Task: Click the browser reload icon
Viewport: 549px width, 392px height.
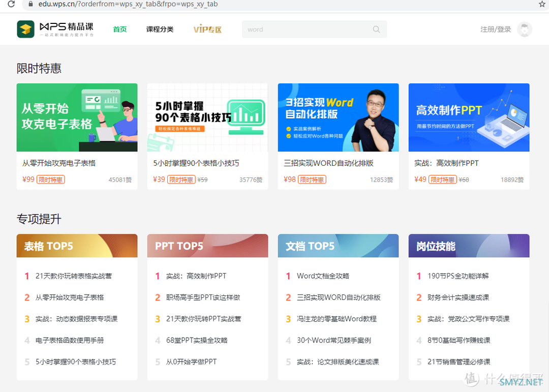Action: 11,4
